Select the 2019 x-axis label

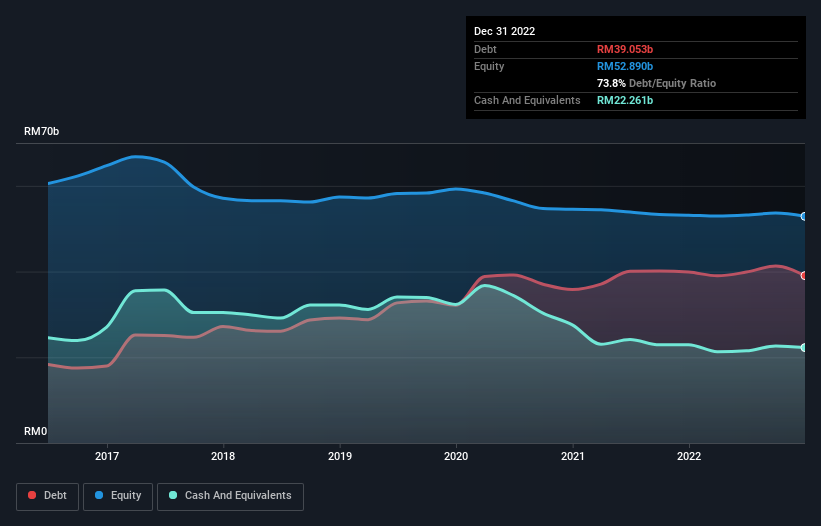coord(340,456)
